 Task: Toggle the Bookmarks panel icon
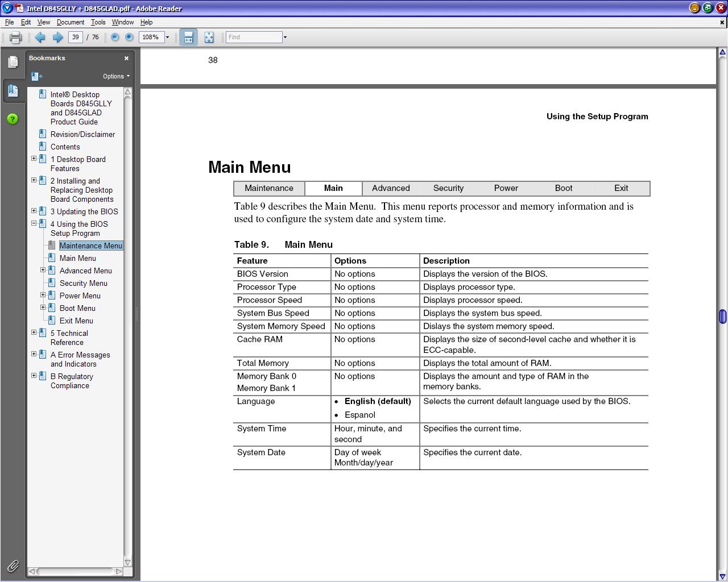13,90
